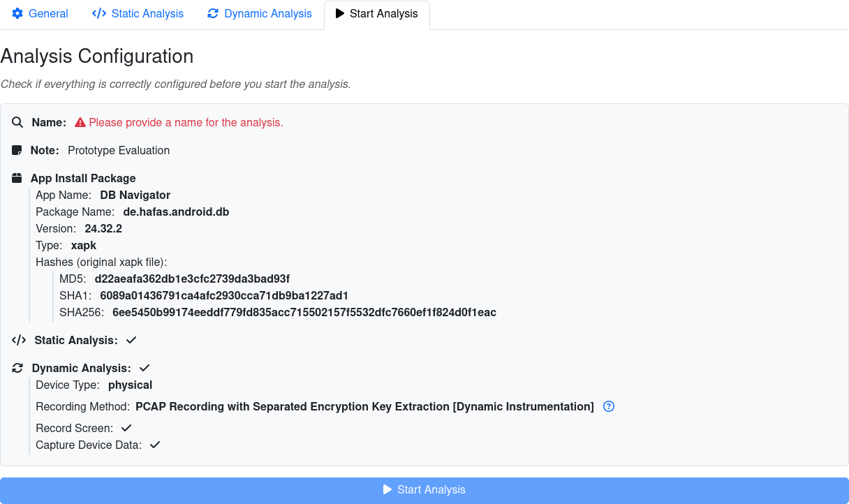Click the Static Analysis section checkmark
The height and width of the screenshot is (504, 849).
pos(131,341)
